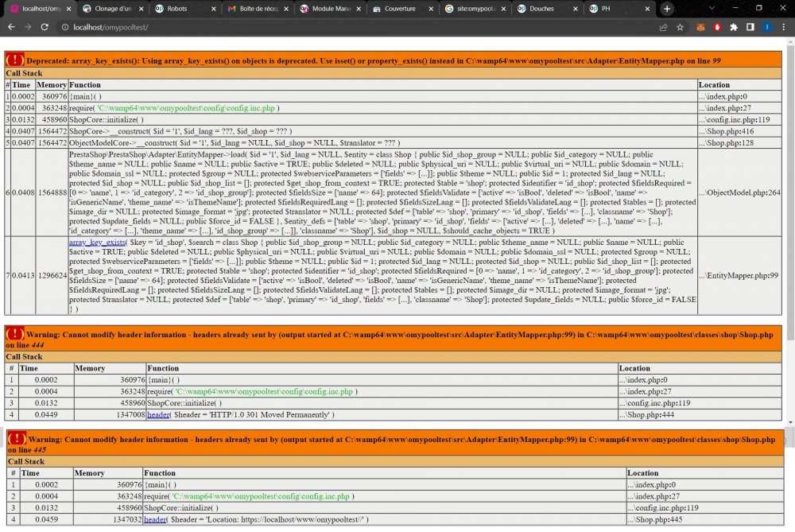Bookmark this page with the star icon
Image resolution: width=795 pixels, height=532 pixels.
[680, 27]
